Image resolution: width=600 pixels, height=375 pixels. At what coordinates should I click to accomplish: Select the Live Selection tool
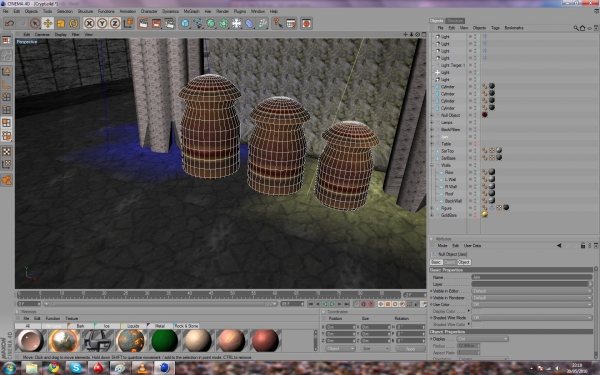pyautogui.click(x=35, y=23)
